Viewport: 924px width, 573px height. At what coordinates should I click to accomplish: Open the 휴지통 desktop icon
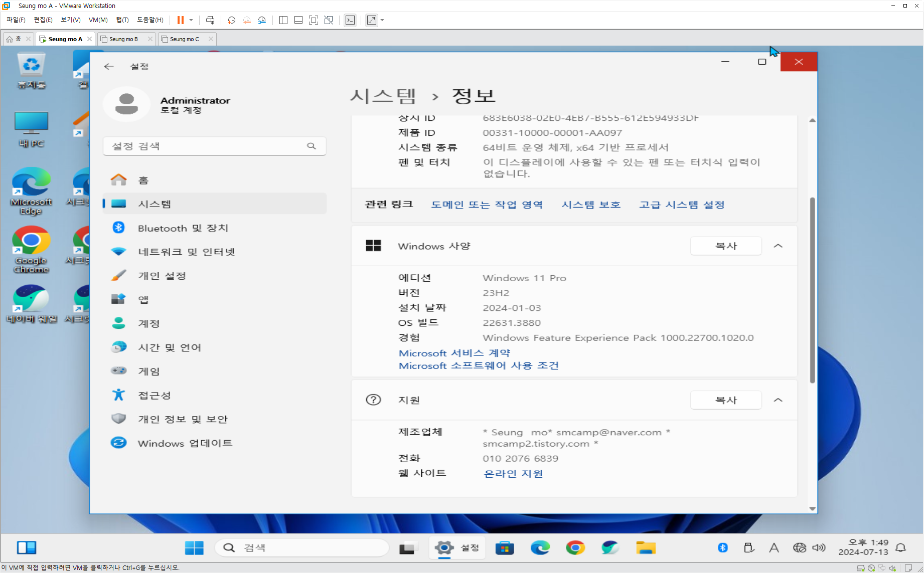[x=32, y=72]
